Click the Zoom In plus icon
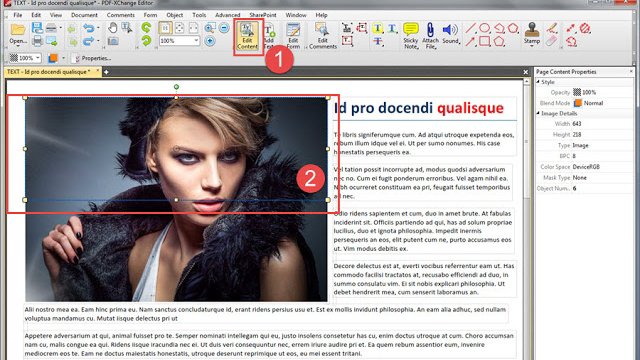The image size is (640, 360). pos(210,41)
